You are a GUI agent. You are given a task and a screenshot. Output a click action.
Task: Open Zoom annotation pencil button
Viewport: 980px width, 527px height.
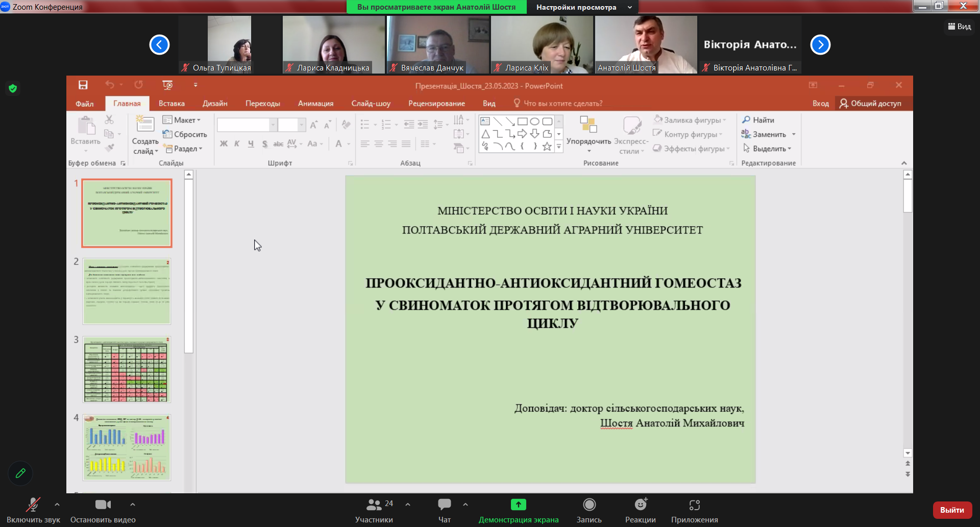[x=20, y=473]
